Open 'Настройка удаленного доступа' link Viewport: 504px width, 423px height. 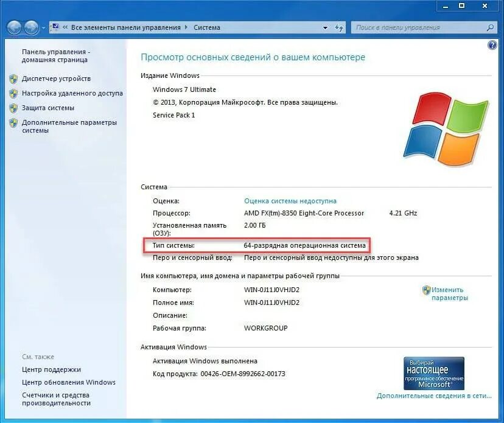click(72, 93)
